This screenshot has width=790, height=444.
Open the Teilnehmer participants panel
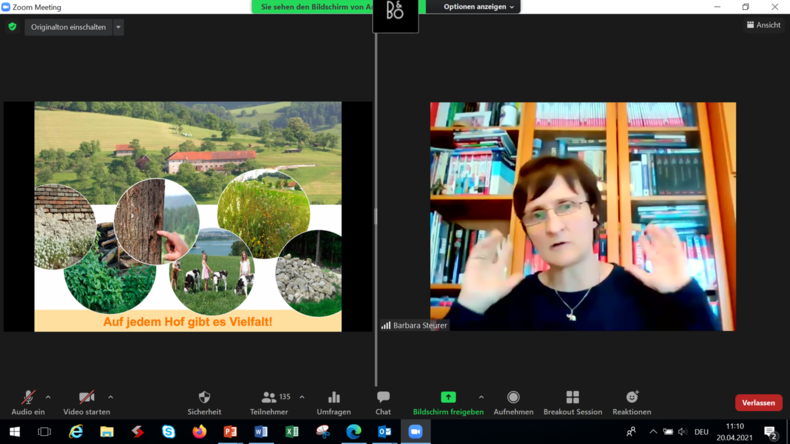tap(269, 400)
